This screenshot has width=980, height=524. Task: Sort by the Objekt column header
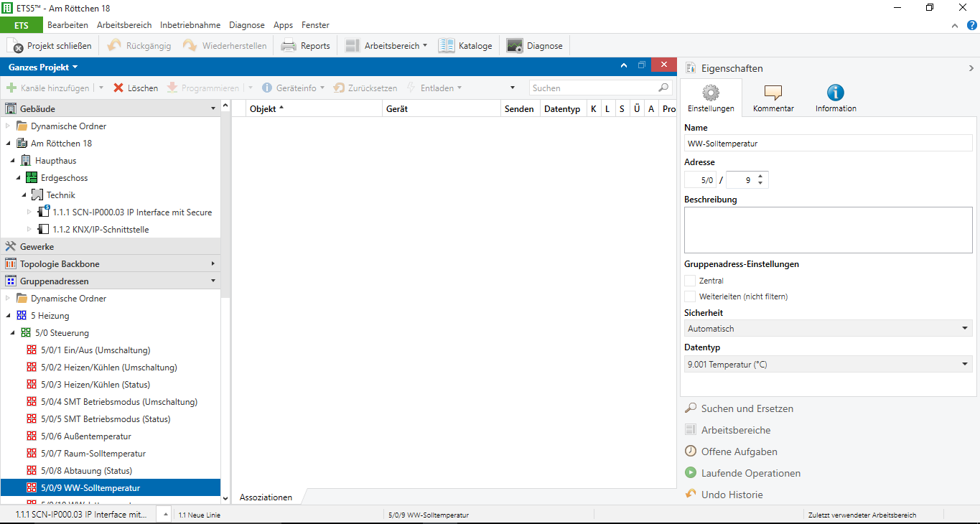[314, 109]
